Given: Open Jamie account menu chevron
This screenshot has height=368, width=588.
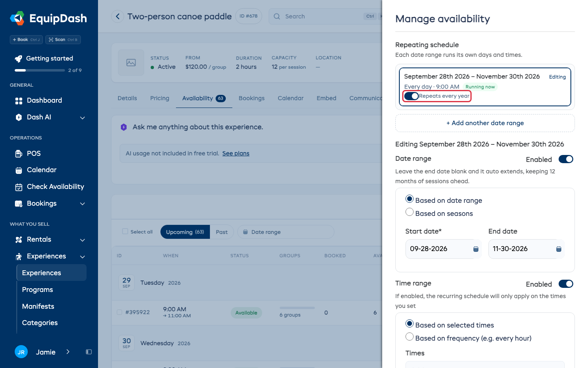Looking at the screenshot, I should tap(68, 352).
